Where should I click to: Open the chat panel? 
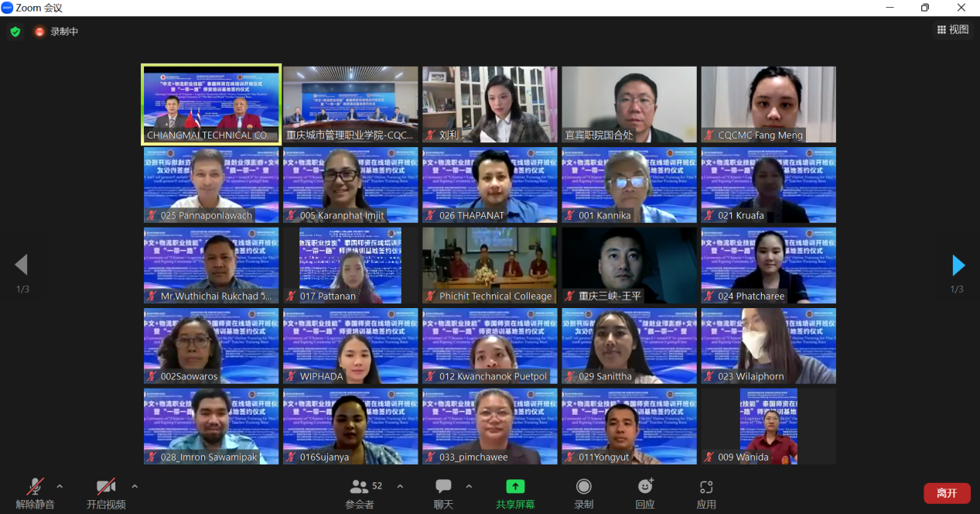click(443, 487)
